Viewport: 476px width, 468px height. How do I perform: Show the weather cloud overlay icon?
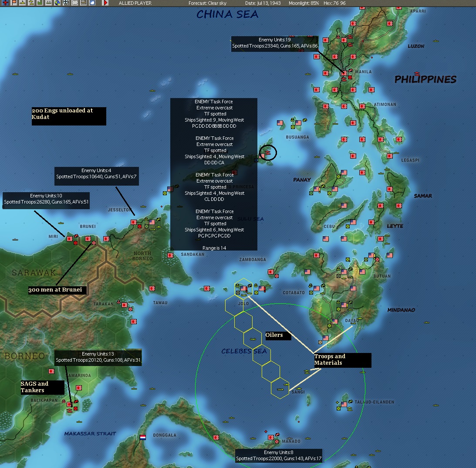tap(92, 3)
